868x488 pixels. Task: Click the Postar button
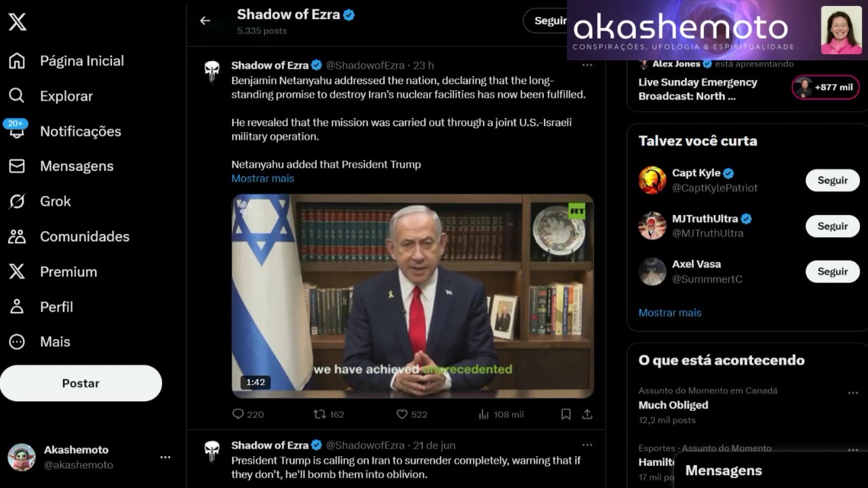81,383
